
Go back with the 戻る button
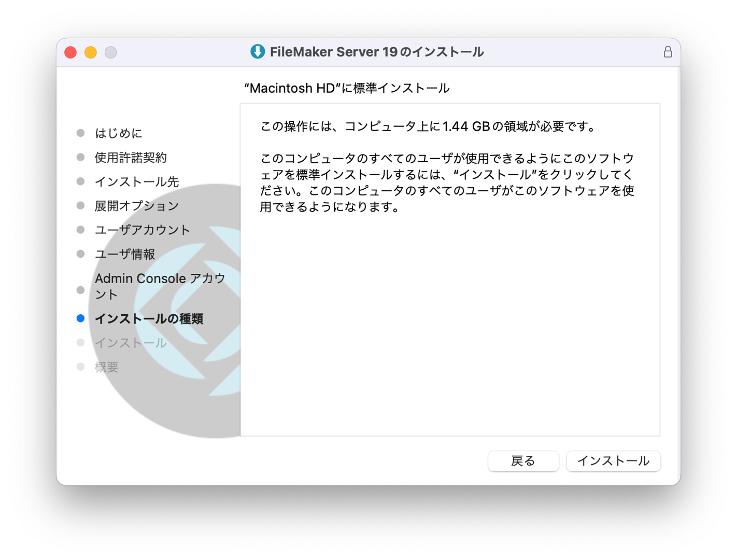click(523, 461)
